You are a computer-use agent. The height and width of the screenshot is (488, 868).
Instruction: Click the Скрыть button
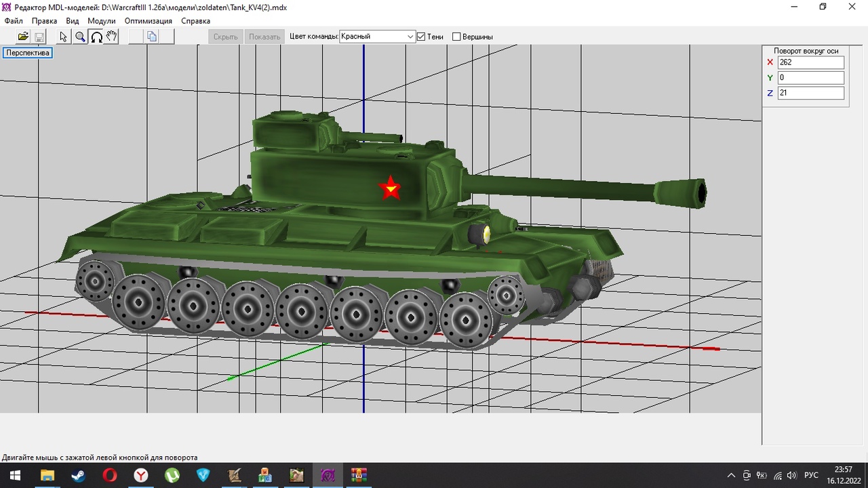tap(226, 37)
